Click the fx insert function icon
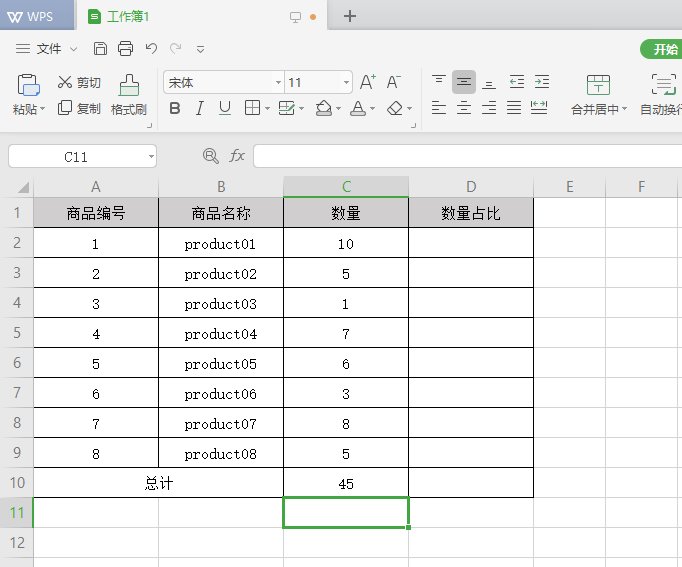Image resolution: width=682 pixels, height=567 pixels. tap(237, 156)
